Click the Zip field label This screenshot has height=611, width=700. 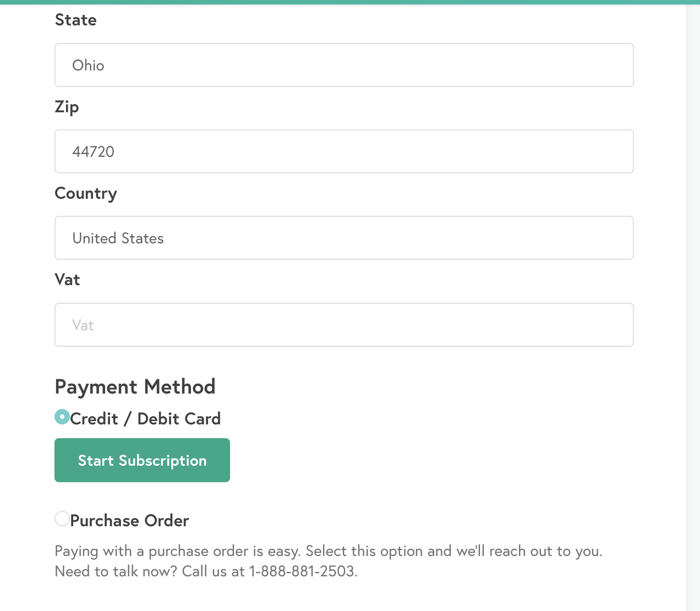tap(67, 107)
